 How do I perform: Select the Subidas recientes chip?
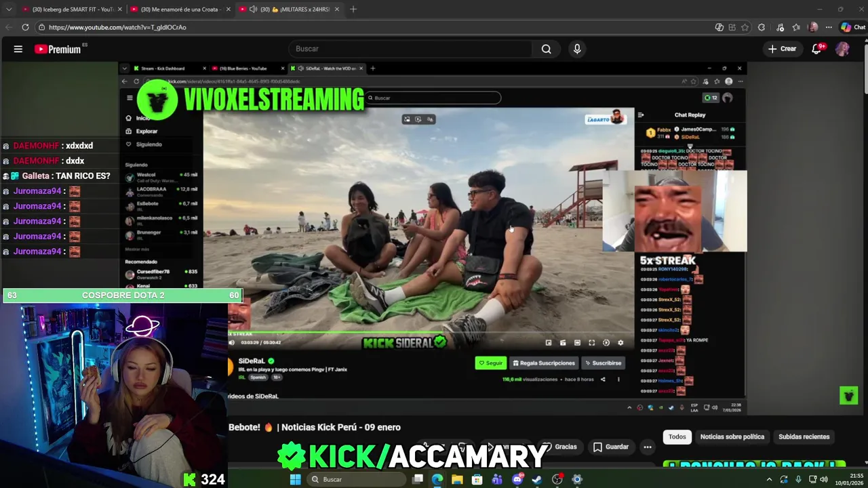[x=804, y=436]
